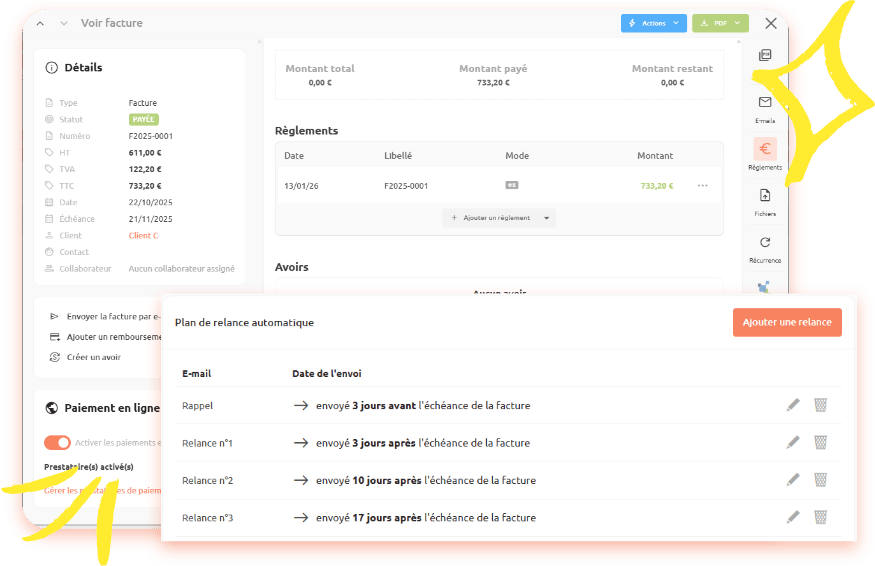The height and width of the screenshot is (566, 875).
Task: Open the Emails sidebar panel
Action: [x=765, y=108]
